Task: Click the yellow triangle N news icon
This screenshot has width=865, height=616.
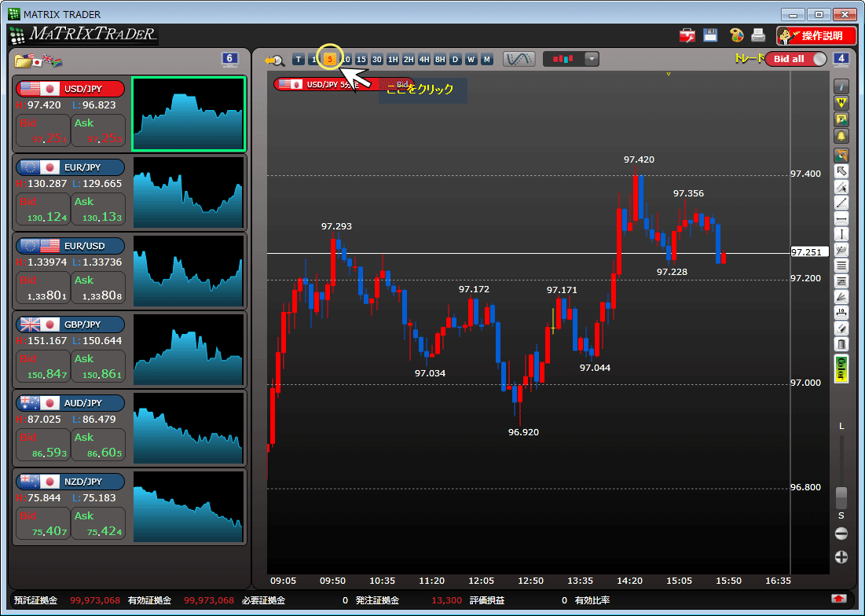Action: (x=841, y=103)
